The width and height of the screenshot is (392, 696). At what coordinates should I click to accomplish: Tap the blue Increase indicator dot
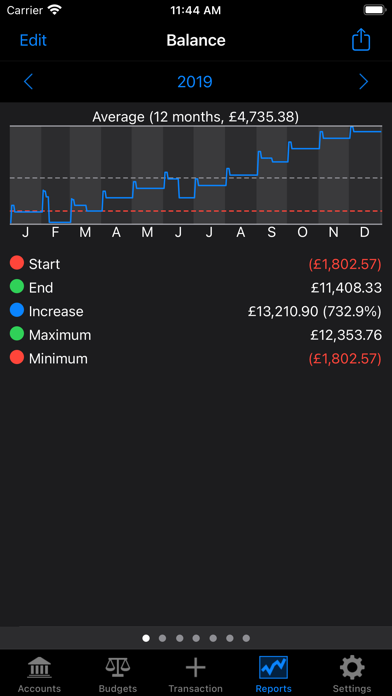click(17, 310)
